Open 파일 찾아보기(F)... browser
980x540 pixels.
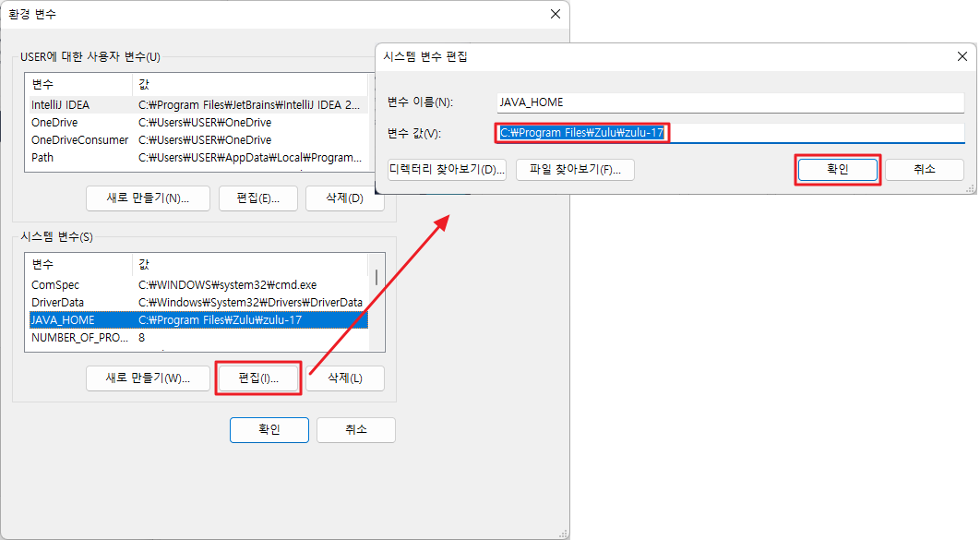[x=575, y=169]
